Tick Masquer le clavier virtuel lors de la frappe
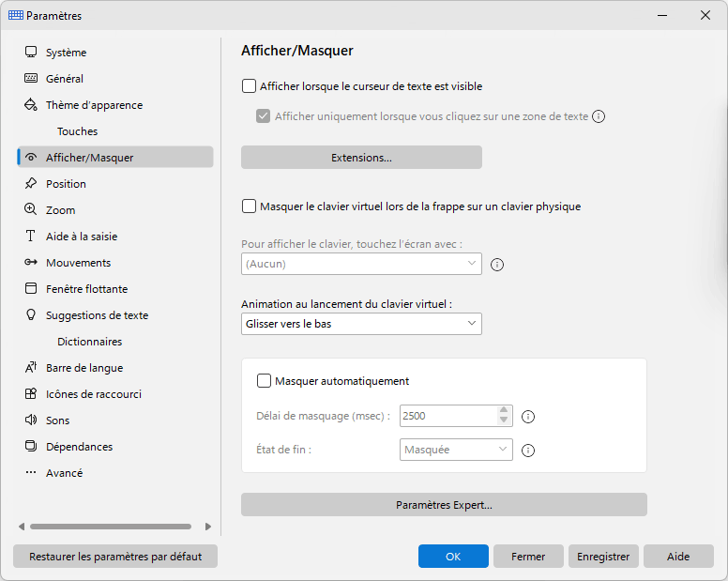 (249, 206)
